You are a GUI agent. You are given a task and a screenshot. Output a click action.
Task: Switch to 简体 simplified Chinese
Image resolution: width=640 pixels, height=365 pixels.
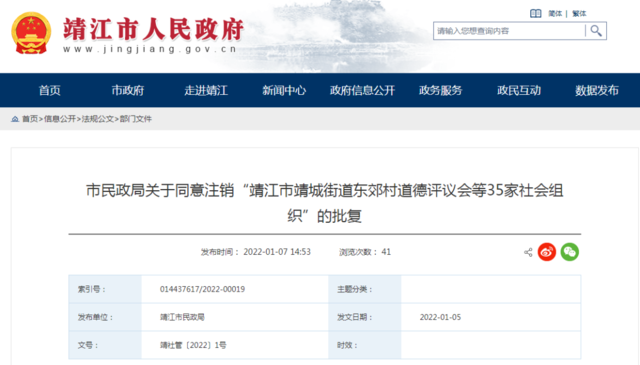(555, 14)
